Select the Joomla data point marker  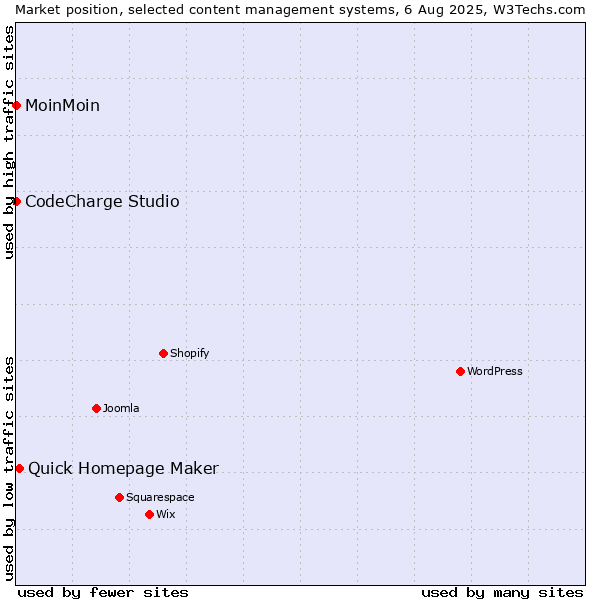[x=96, y=408]
